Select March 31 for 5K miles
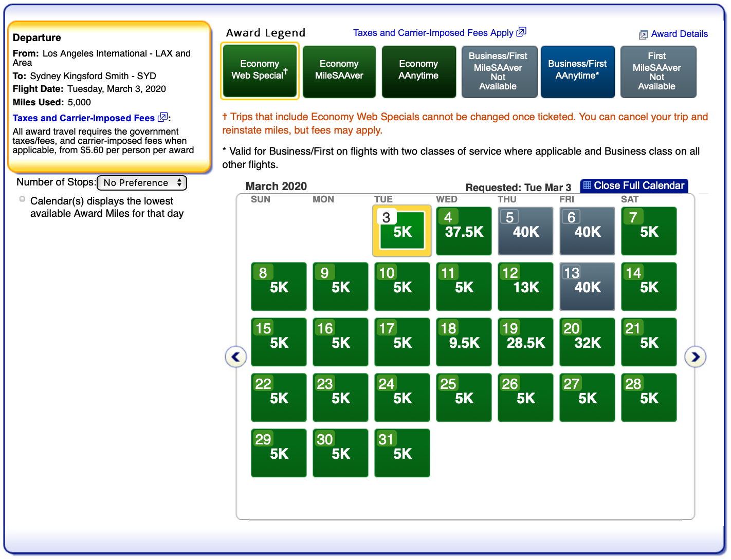731x560 pixels. (x=402, y=453)
